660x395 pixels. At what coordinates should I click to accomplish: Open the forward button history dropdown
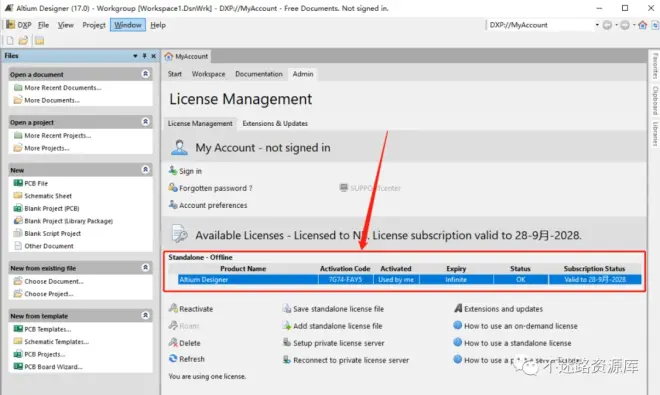click(634, 25)
